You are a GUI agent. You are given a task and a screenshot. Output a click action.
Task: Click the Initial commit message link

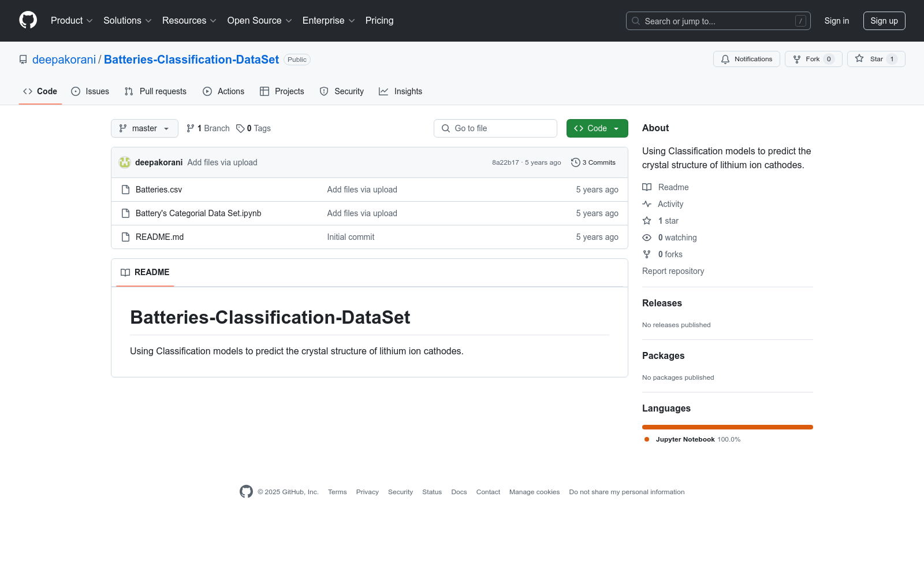[x=351, y=237]
